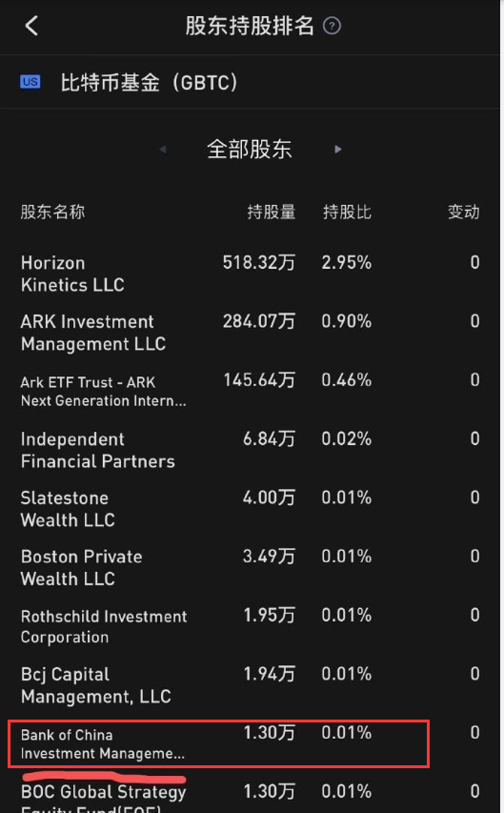Select the 股东名称 column header
Viewport: 504px width, 813px height.
click(52, 212)
